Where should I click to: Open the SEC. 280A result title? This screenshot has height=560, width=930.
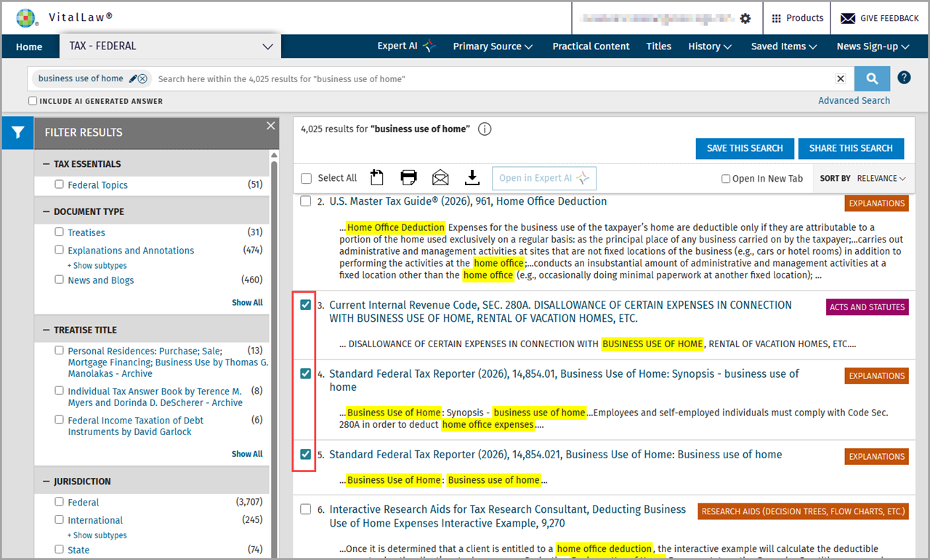pos(560,312)
